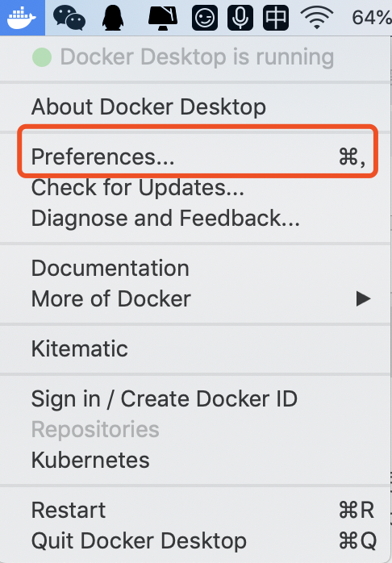Launch Kitematic from the menu
Image resolution: width=392 pixels, height=563 pixels.
pyautogui.click(x=196, y=348)
